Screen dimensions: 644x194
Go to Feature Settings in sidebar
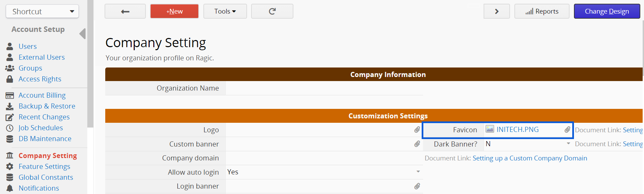44,167
